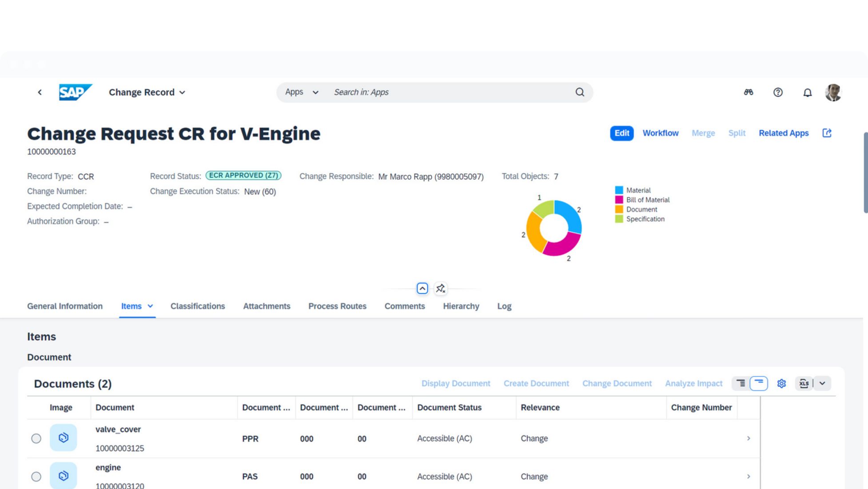Screen dimensions: 868x489
Task: Export the table to spreadsheet icon
Action: point(804,383)
